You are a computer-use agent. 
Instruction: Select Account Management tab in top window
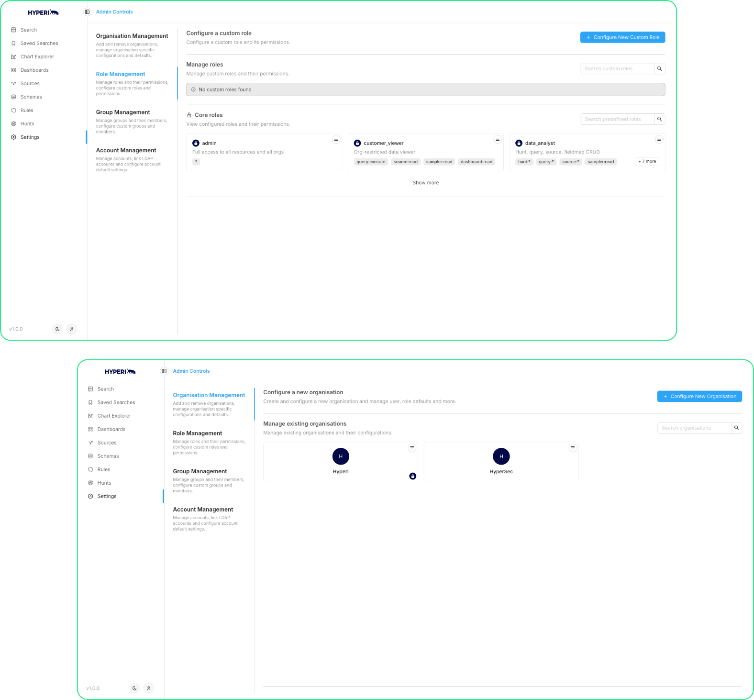(x=132, y=160)
